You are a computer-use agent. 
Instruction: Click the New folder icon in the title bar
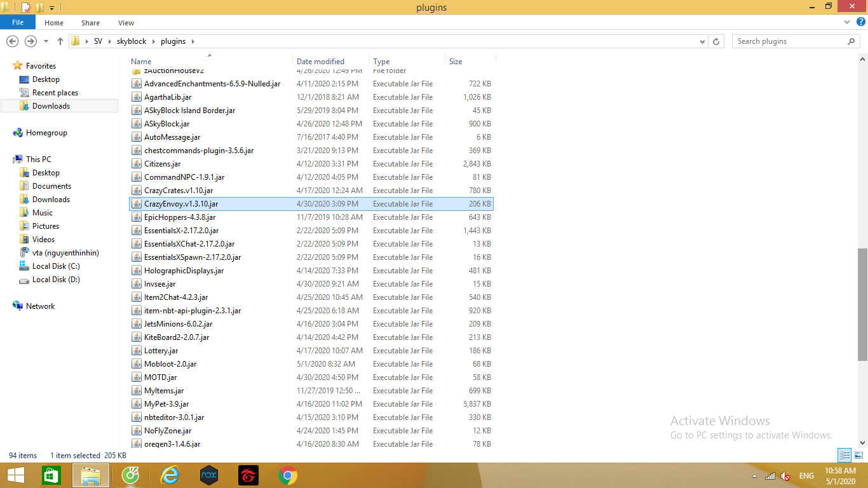[39, 8]
